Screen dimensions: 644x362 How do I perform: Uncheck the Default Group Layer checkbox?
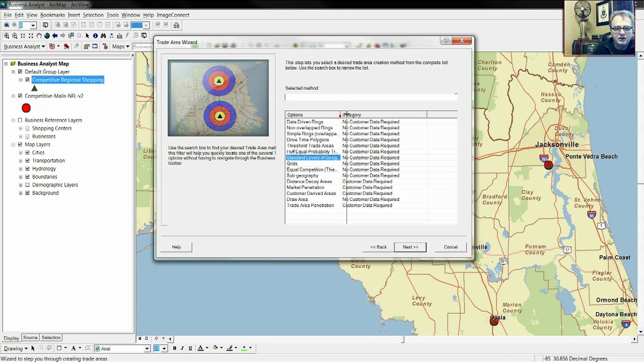point(20,72)
